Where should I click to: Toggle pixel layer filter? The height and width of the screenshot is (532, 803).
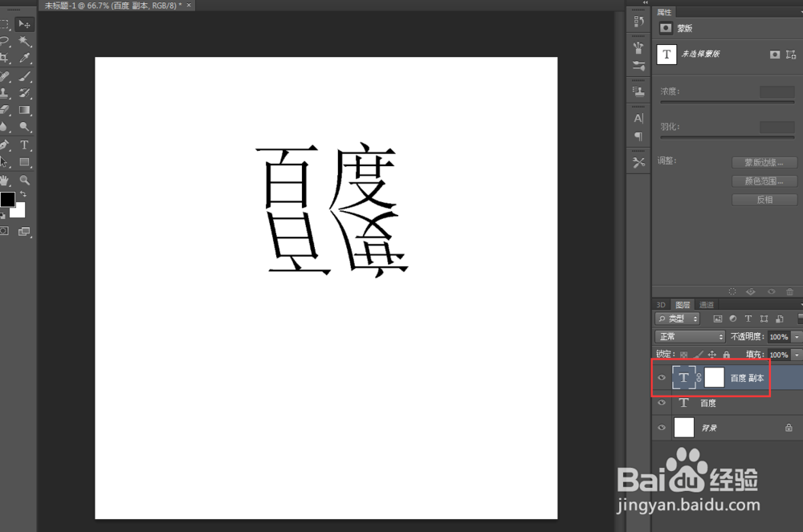pyautogui.click(x=717, y=319)
